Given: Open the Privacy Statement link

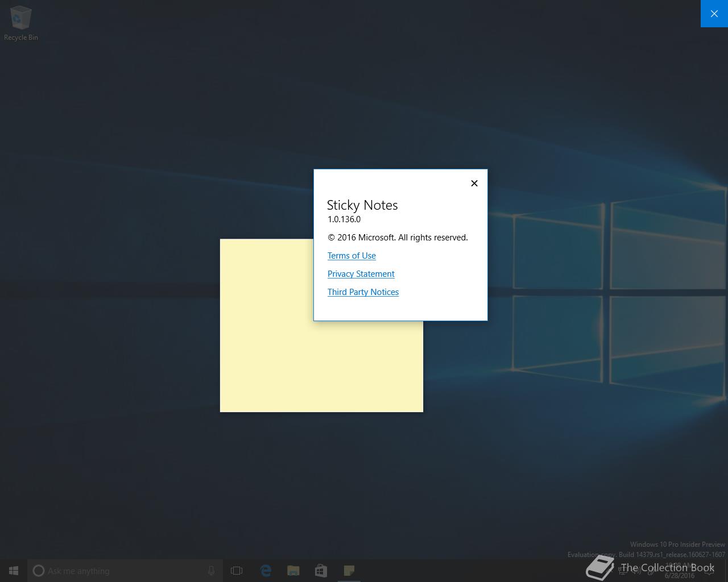Looking at the screenshot, I should (x=361, y=274).
